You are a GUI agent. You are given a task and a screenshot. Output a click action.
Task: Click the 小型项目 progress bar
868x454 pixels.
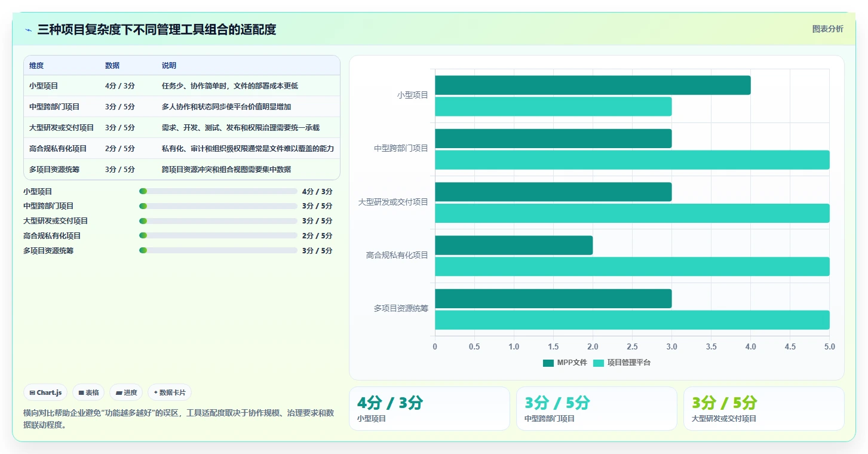[x=218, y=191]
